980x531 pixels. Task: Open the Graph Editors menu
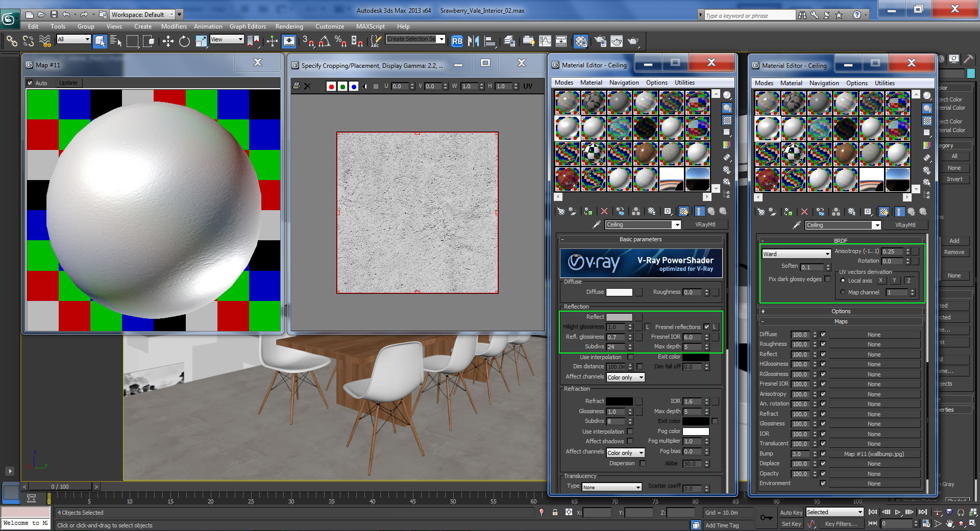point(248,27)
